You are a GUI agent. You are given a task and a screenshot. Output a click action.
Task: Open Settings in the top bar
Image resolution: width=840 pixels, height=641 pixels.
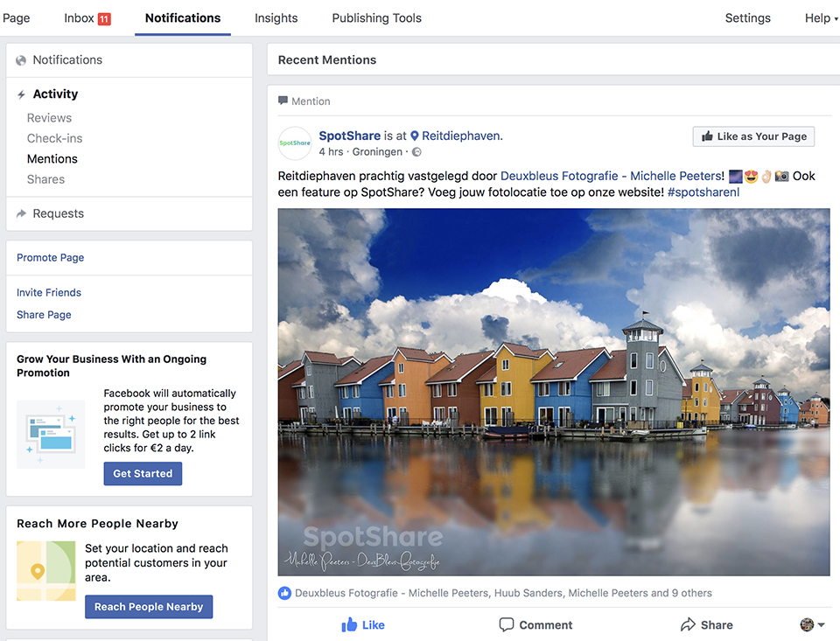tap(747, 18)
